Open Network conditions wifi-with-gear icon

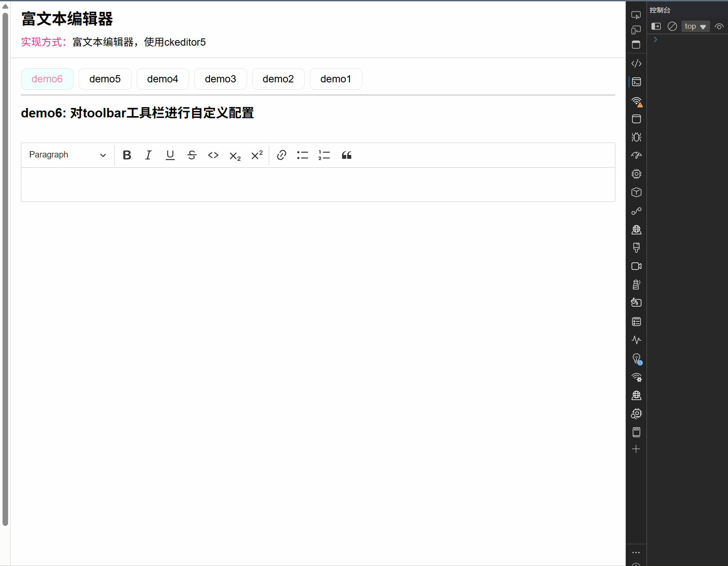click(x=636, y=377)
